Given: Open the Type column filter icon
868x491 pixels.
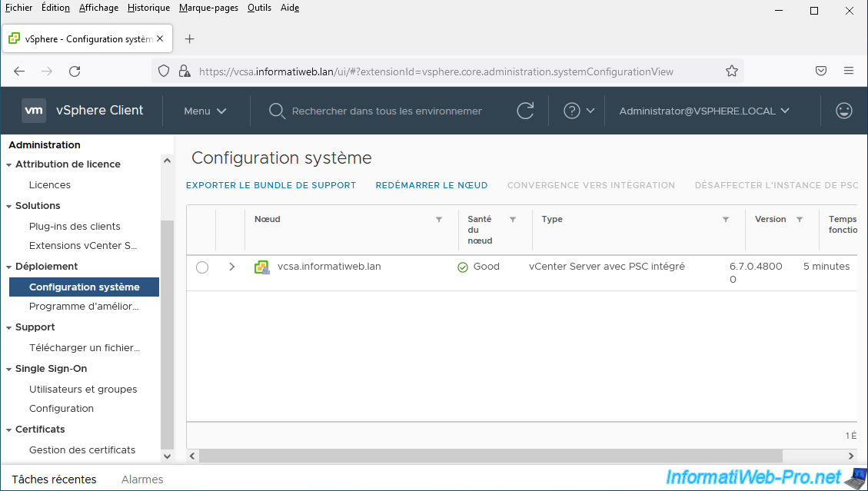Looking at the screenshot, I should 725,220.
